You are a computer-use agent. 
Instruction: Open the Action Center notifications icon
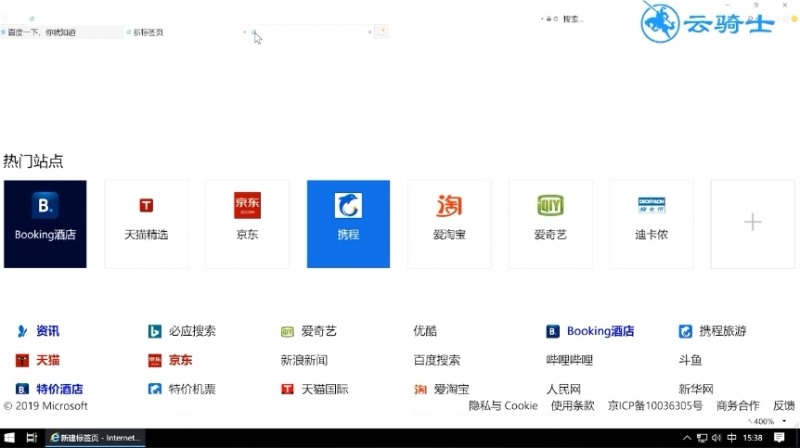(x=779, y=438)
